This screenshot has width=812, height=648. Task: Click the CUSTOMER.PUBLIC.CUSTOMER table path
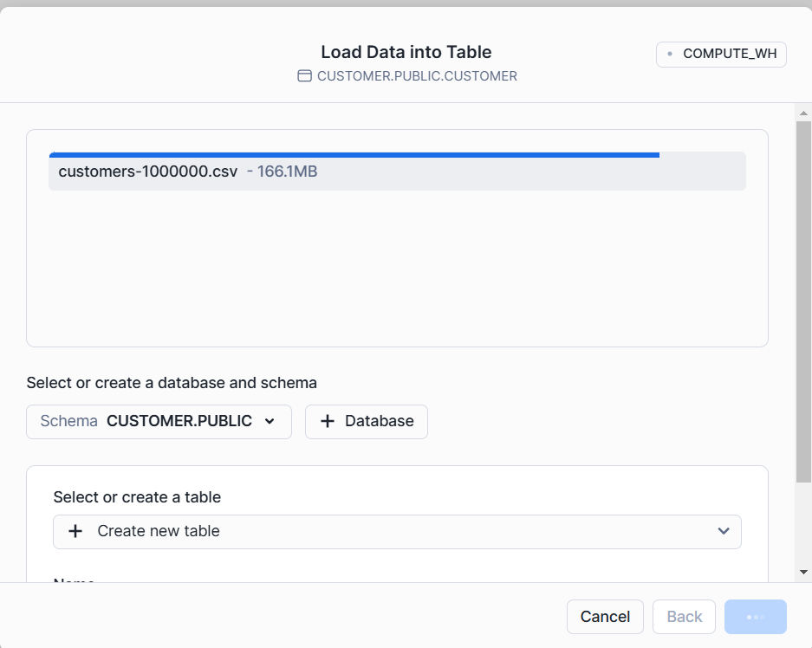[417, 76]
